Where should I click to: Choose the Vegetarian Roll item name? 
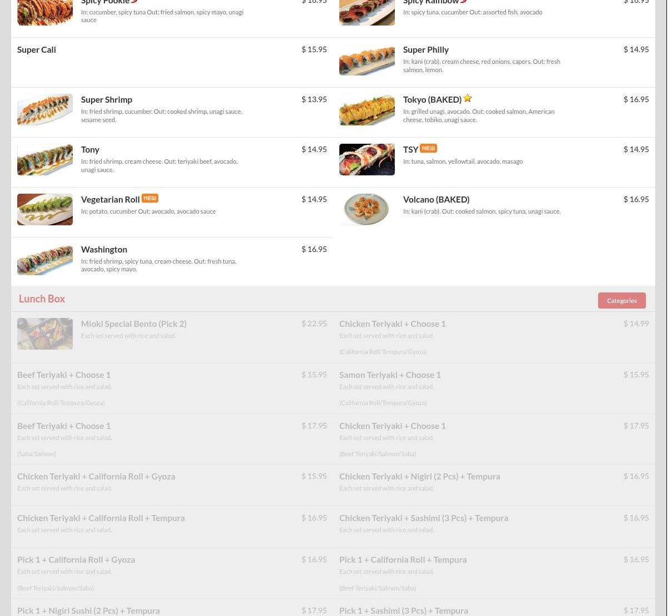110,199
